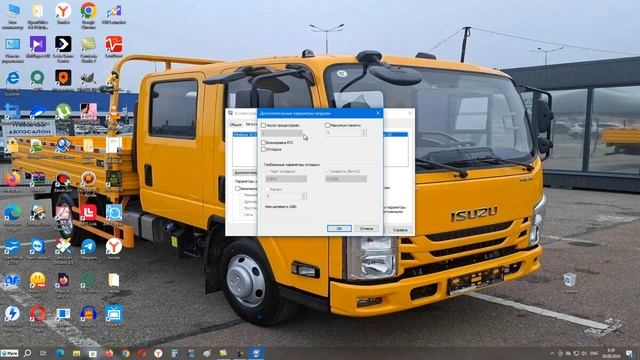The image size is (640, 360).
Task: Tick the PCI Lock checkbox
Action: click(x=263, y=142)
